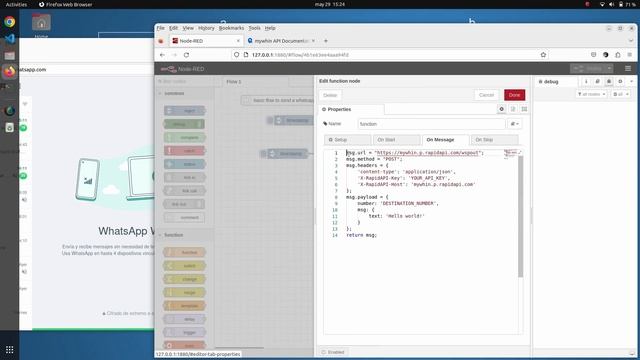Viewport: 640px width, 360px height.
Task: Select the red catch node in palette
Action: [184, 151]
